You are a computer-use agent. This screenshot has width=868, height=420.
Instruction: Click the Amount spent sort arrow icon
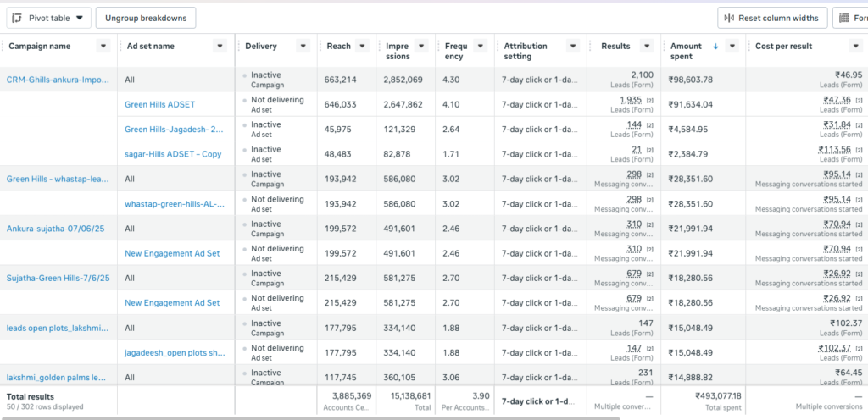[x=716, y=47]
